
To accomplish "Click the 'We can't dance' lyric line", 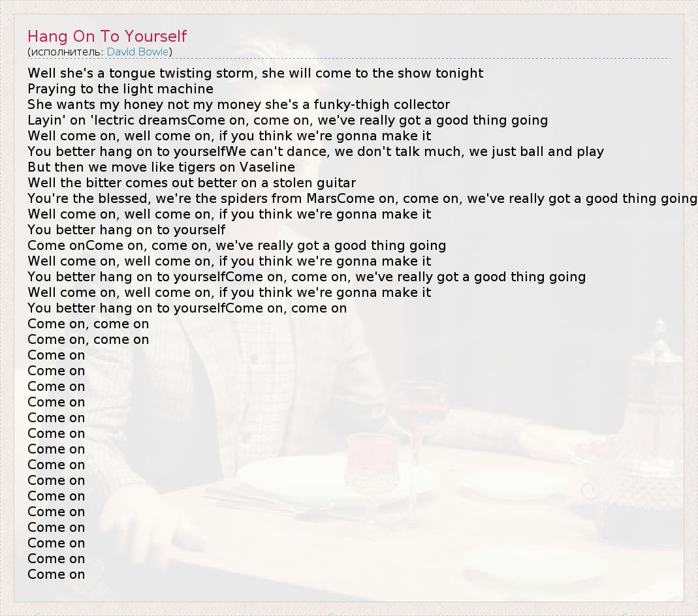I will click(315, 151).
